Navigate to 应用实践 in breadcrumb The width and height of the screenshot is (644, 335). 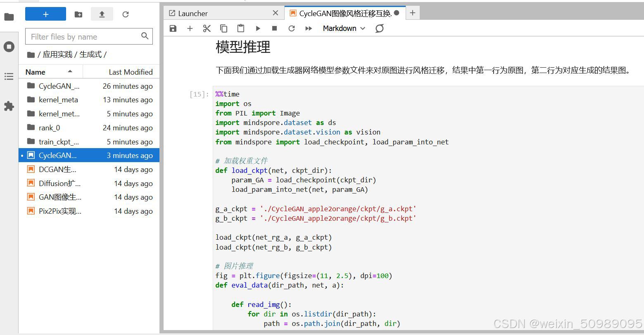(57, 54)
